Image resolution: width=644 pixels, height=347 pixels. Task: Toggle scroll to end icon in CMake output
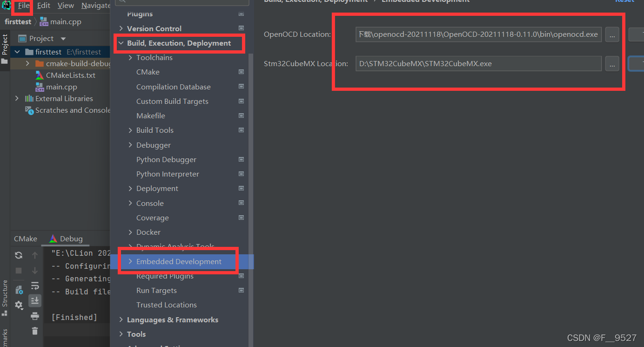tap(35, 301)
